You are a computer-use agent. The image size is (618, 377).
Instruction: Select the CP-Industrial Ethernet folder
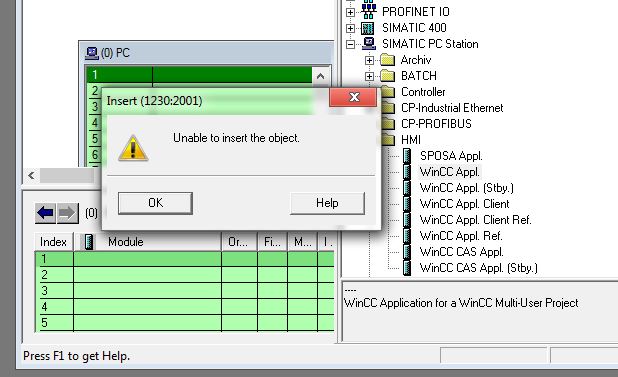(452, 108)
